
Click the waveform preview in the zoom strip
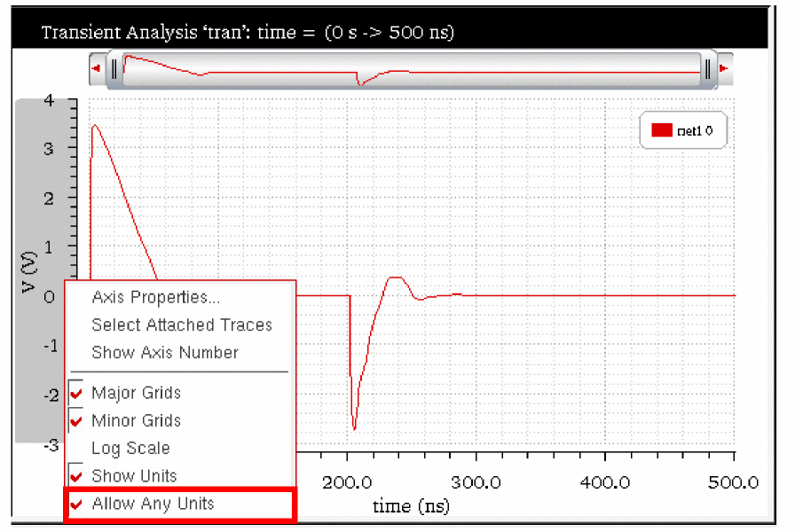tap(411, 70)
